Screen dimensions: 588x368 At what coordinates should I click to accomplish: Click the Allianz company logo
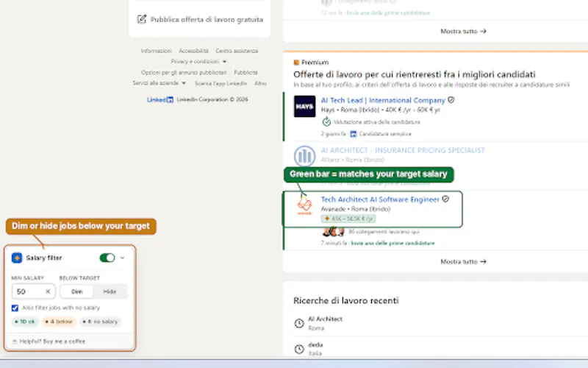[304, 155]
